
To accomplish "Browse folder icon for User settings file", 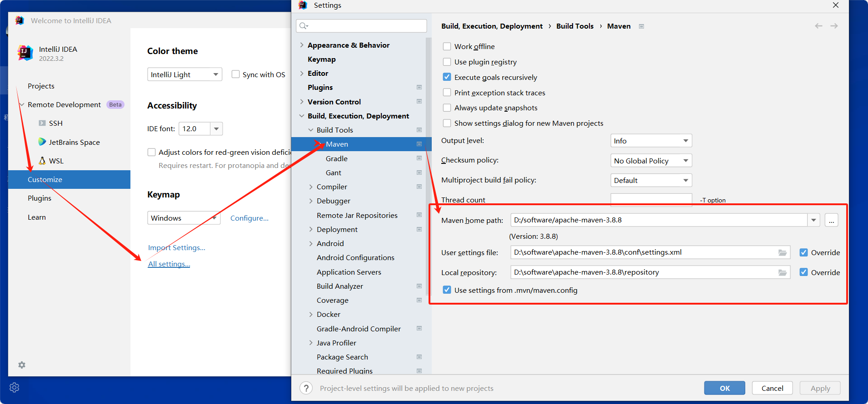I will (783, 252).
